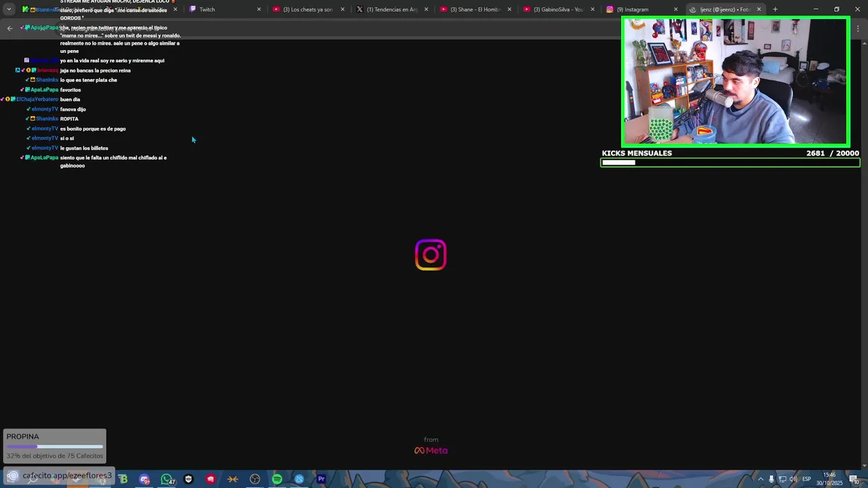Open the red app icon in taskbar
This screenshot has height=488, width=868.
(x=211, y=479)
